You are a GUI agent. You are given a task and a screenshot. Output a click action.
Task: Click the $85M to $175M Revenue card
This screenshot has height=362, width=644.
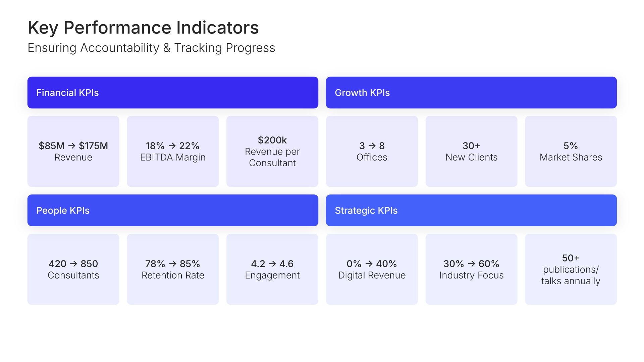point(73,152)
